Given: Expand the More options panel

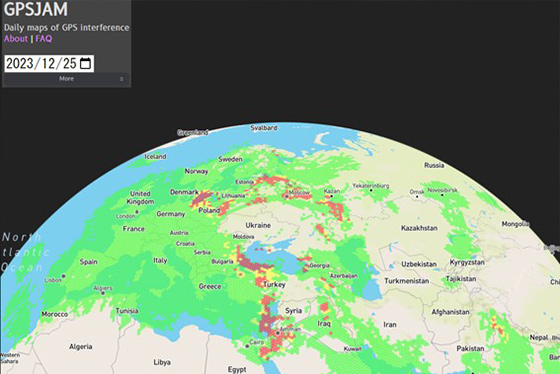Looking at the screenshot, I should (66, 79).
